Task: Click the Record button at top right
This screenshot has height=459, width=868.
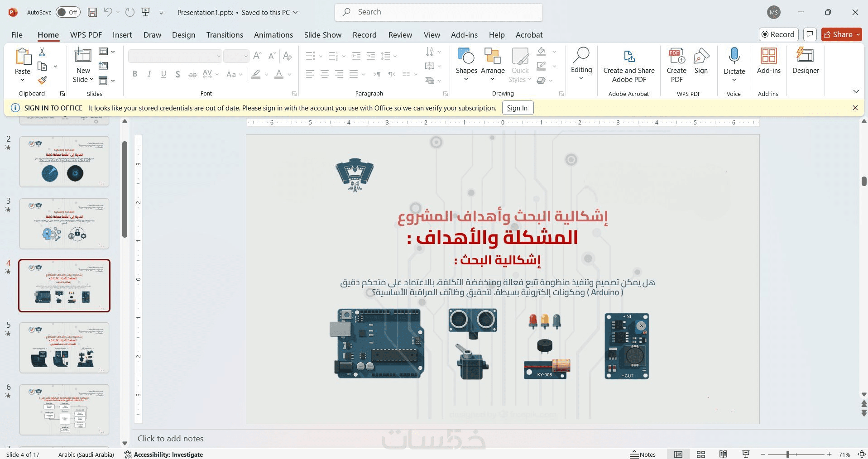Action: click(778, 34)
